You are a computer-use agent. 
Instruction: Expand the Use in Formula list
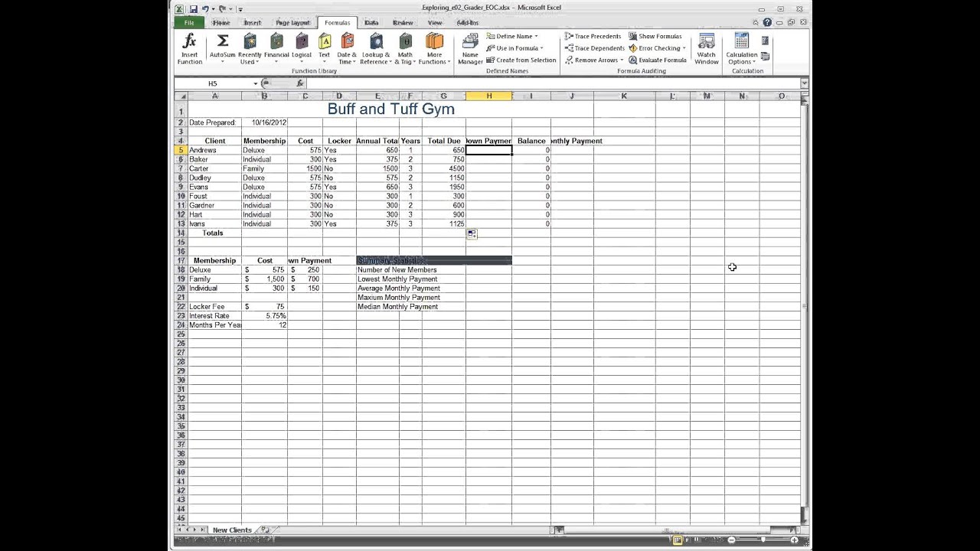515,48
